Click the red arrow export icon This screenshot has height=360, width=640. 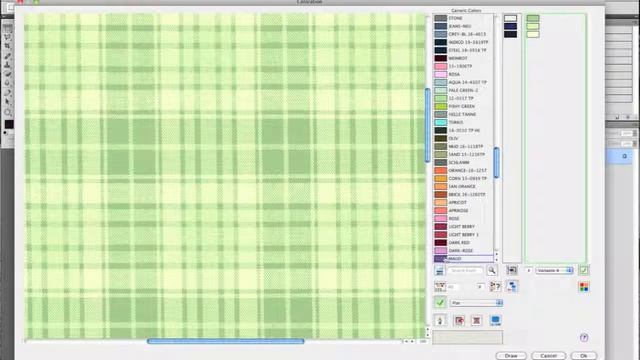tap(459, 320)
